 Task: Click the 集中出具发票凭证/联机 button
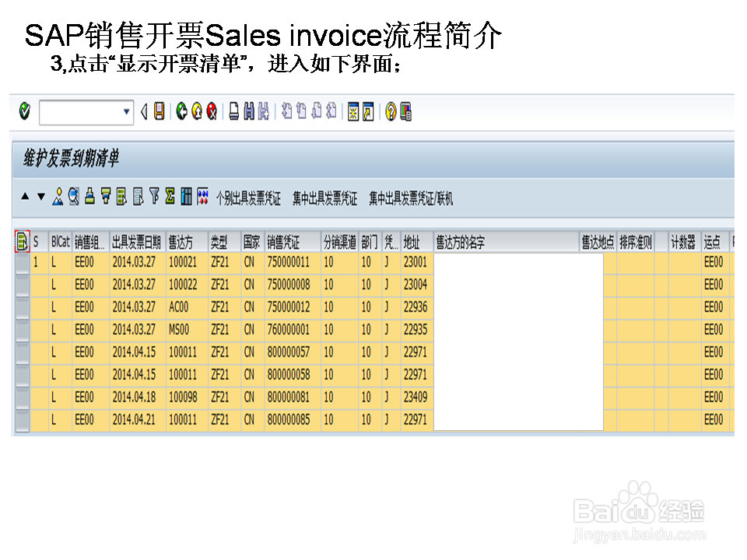(x=411, y=198)
